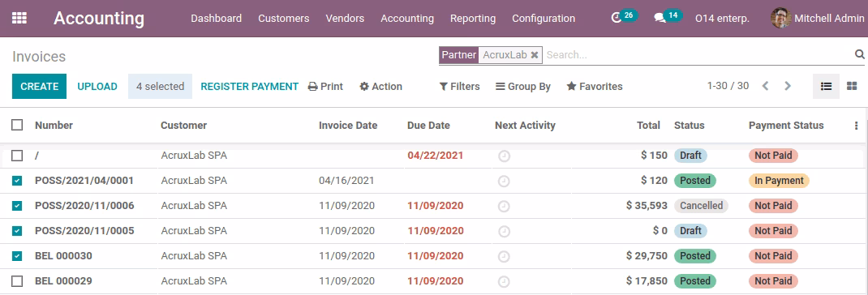Toggle the select-all header checkbox
The width and height of the screenshot is (868, 295).
point(17,125)
